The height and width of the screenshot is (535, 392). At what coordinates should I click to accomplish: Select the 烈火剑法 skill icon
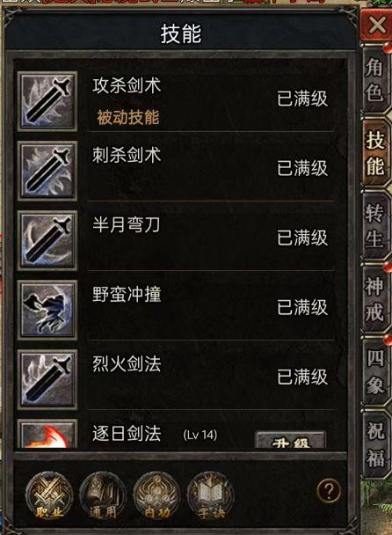tap(47, 380)
